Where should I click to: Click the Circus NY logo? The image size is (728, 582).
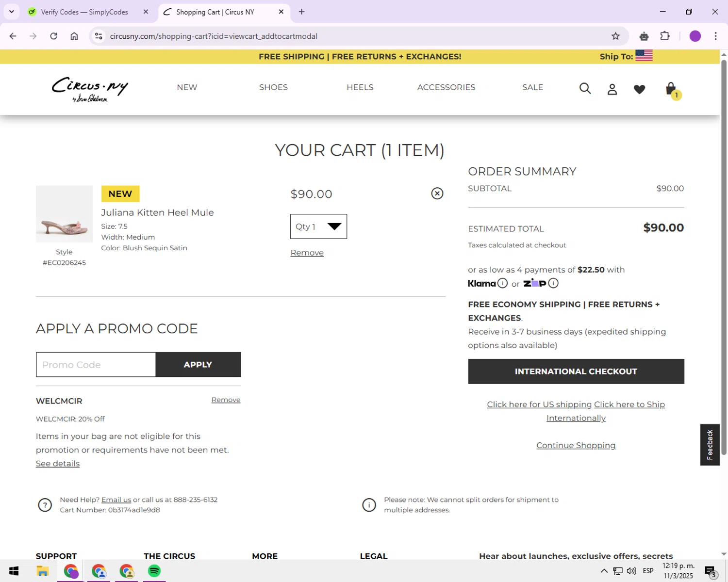tap(90, 89)
